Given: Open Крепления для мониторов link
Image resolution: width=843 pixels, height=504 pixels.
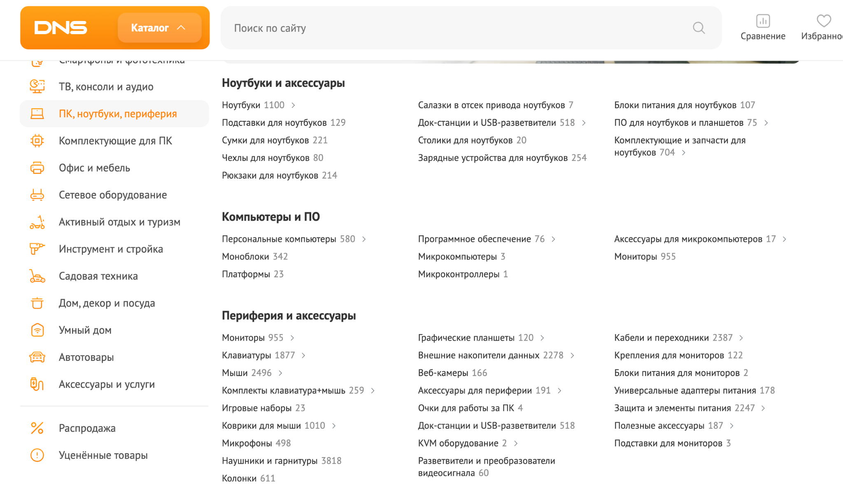Looking at the screenshot, I should click(x=678, y=355).
